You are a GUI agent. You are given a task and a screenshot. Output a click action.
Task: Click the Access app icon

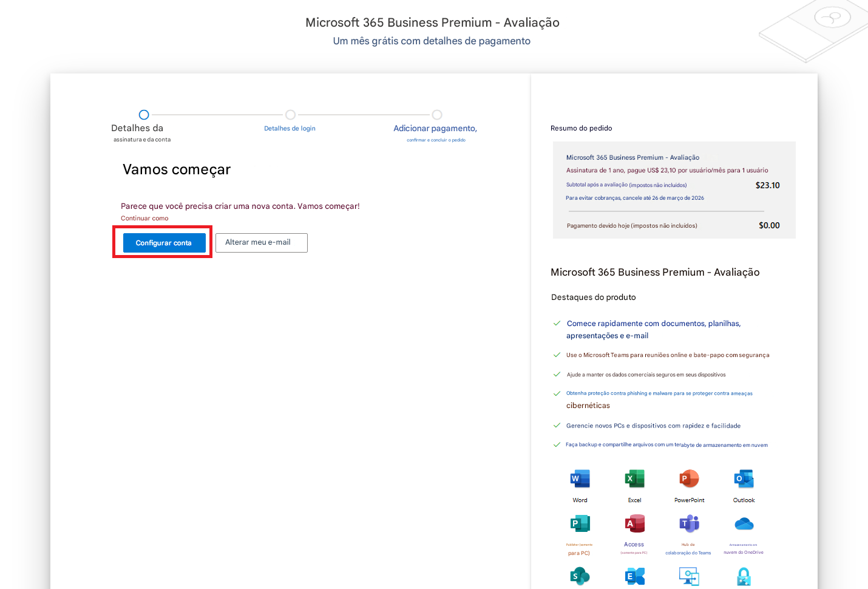[634, 523]
